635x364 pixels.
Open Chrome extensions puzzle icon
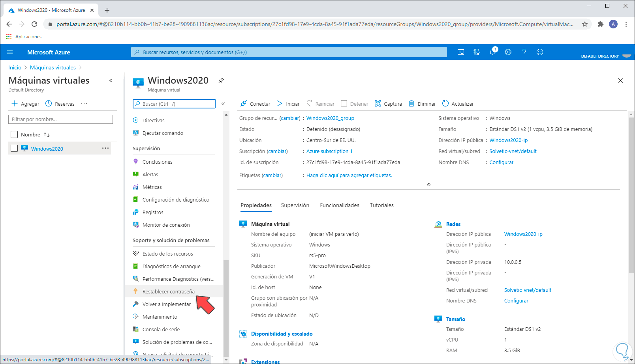pyautogui.click(x=601, y=24)
